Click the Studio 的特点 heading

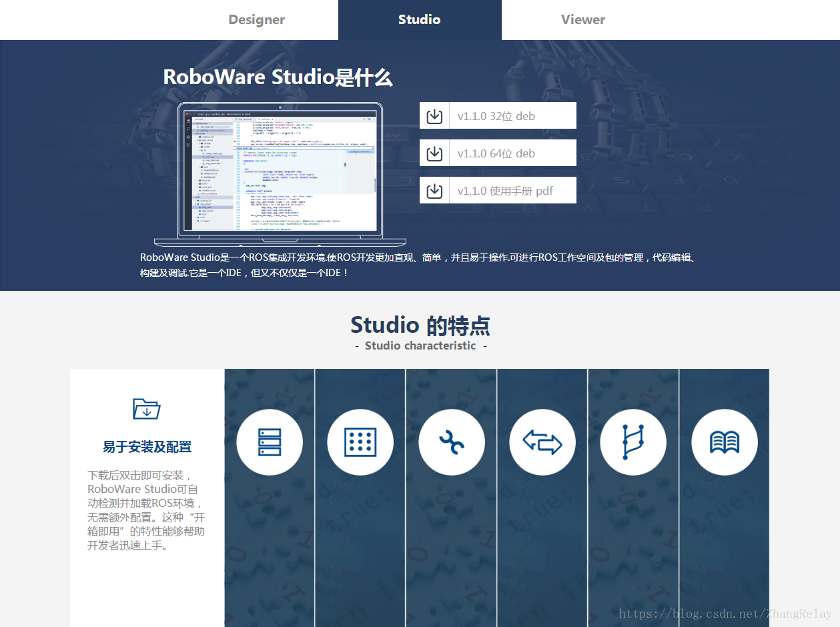(420, 326)
